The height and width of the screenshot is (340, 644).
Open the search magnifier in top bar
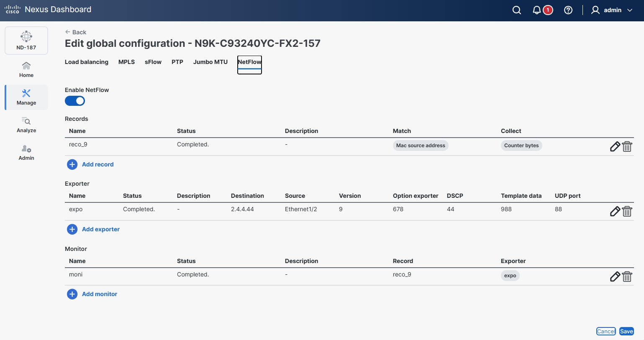pos(516,10)
